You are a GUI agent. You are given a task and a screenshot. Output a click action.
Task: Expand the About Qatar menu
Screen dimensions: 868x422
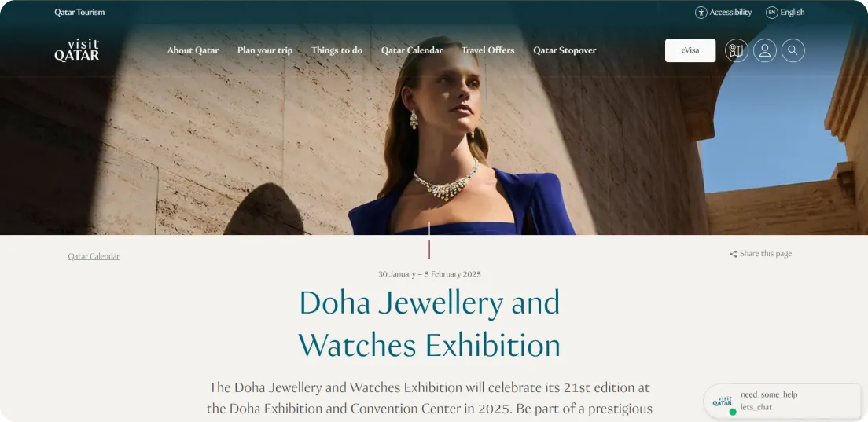[x=193, y=50]
